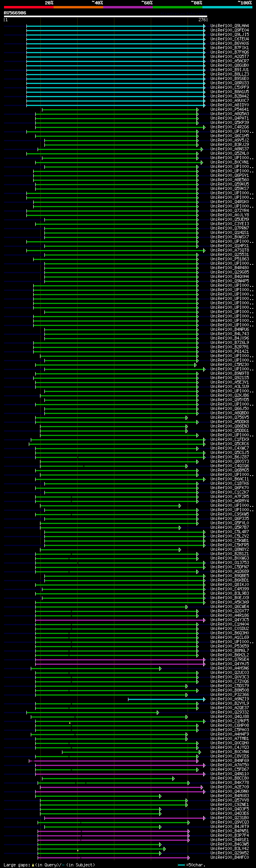
Task: Click label UniRef100_B8CC80
Action: pyautogui.click(x=230, y=778)
